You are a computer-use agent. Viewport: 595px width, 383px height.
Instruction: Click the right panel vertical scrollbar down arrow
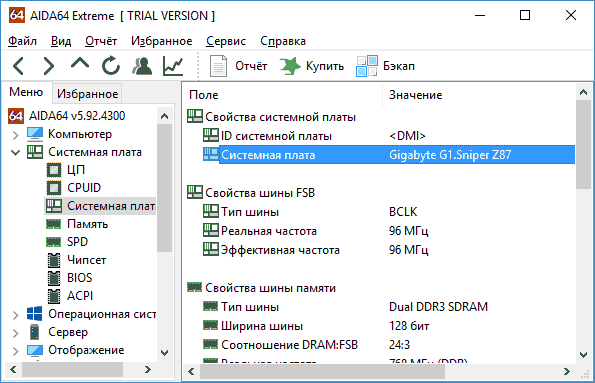pyautogui.click(x=584, y=355)
